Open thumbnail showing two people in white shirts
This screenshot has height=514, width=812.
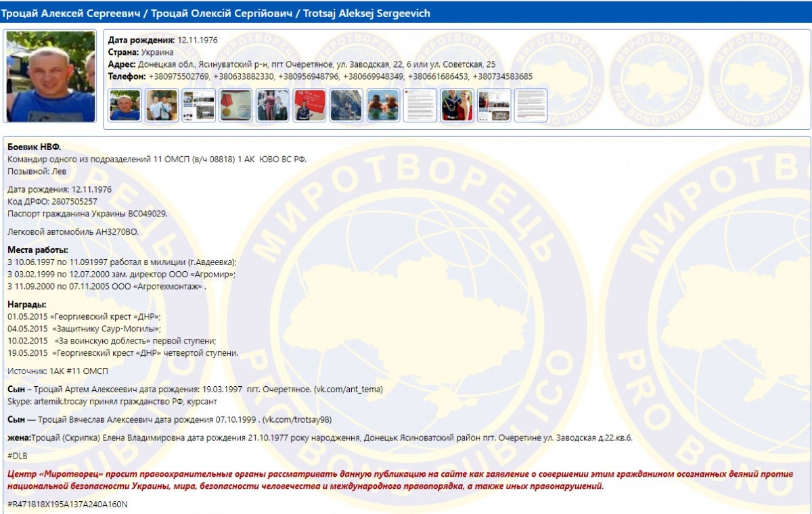tap(162, 106)
